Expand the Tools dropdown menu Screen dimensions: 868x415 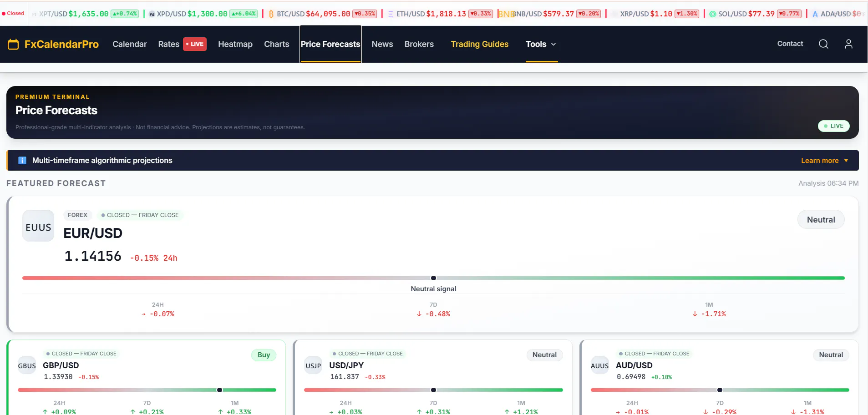(541, 44)
